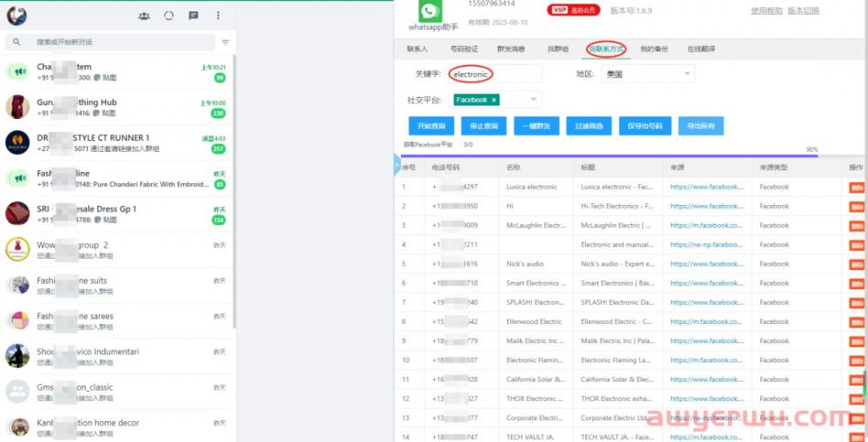Click the 电话号码 column header
Viewport: 868px width, 442px height.
click(x=445, y=168)
